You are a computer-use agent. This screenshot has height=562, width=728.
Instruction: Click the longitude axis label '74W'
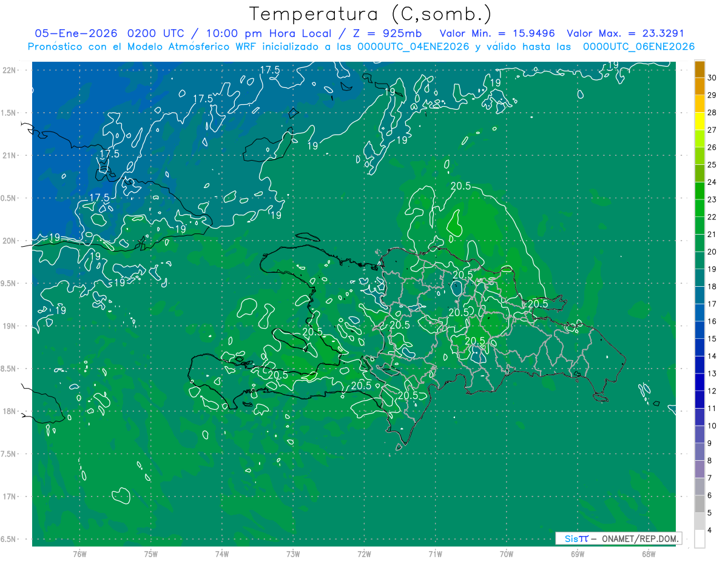click(221, 554)
